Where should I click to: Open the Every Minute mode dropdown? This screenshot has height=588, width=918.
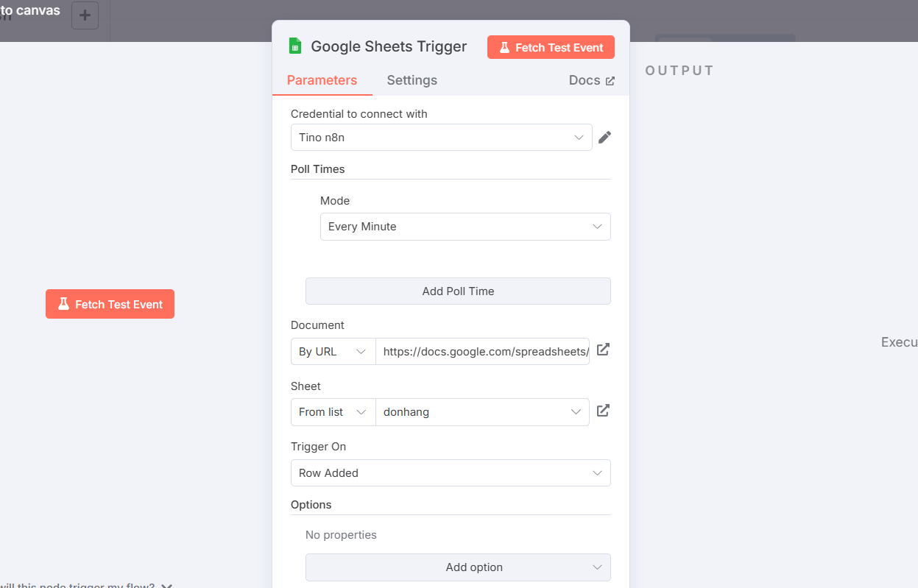click(x=465, y=227)
